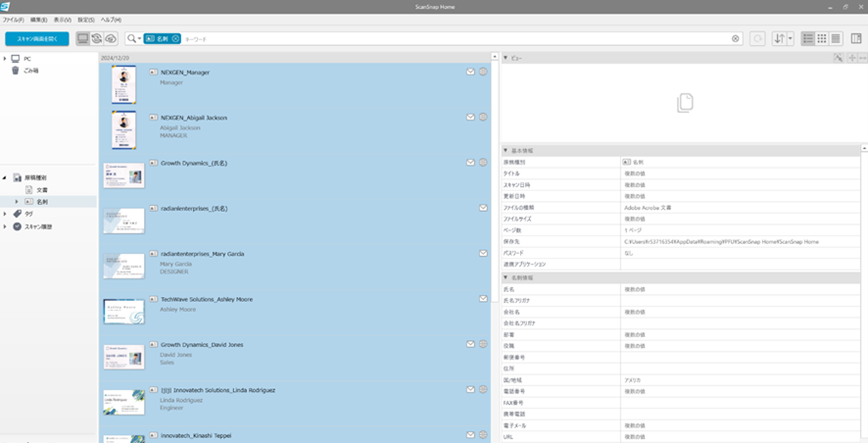Collapse the 基本情報 section
The image size is (868, 443).
click(x=505, y=150)
